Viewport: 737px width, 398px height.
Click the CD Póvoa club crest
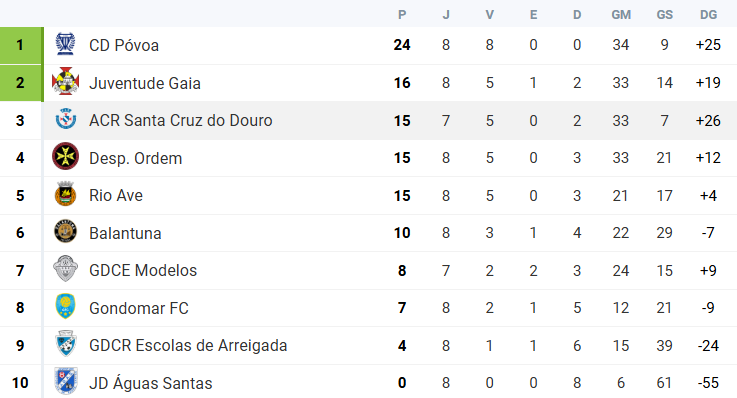(65, 44)
